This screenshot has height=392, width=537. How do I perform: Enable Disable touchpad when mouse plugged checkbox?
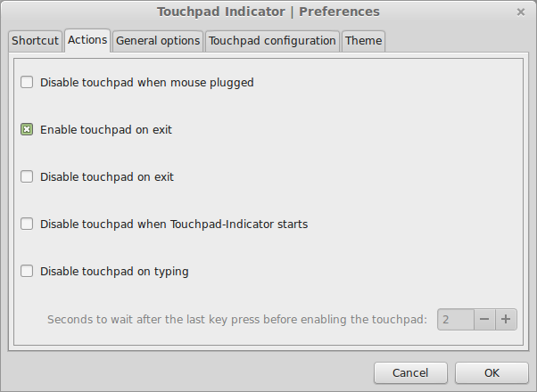tap(27, 83)
